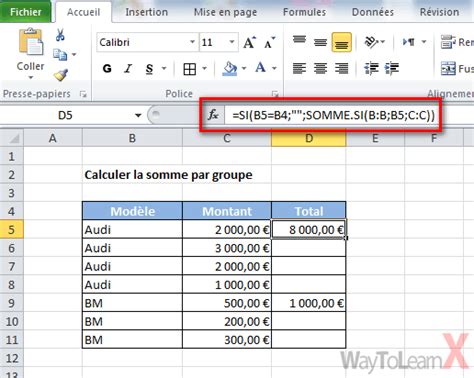The image size is (474, 378).
Task: Increase indent in the alignment group
Action: pos(392,69)
